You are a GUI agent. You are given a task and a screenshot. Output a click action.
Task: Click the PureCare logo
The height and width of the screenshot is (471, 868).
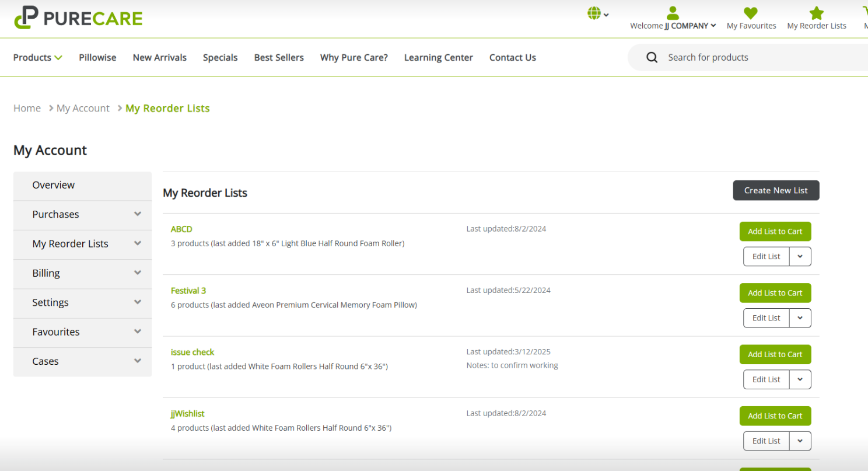tap(78, 18)
